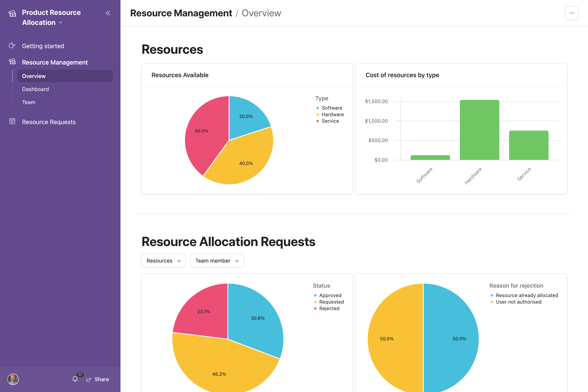Expand the Product Resource Allocation name chevron
Screen dimensions: 588x392
(x=60, y=22)
